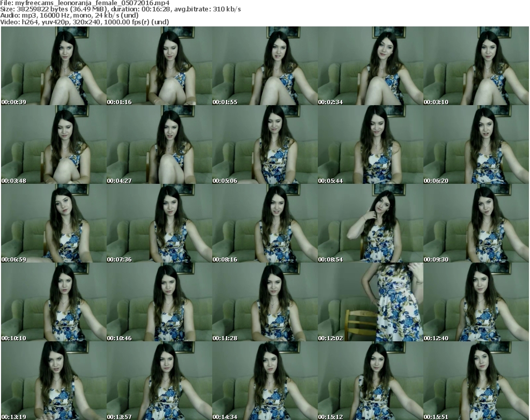Select the thumbnail frame timestamped 00:08:54
Viewport: 530px width, 420px height.
[371, 223]
